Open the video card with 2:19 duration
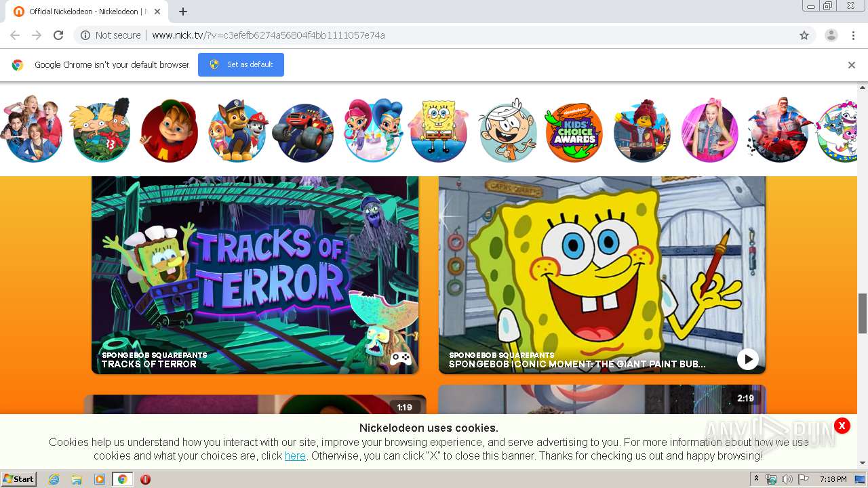This screenshot has width=868, height=488. point(602,400)
